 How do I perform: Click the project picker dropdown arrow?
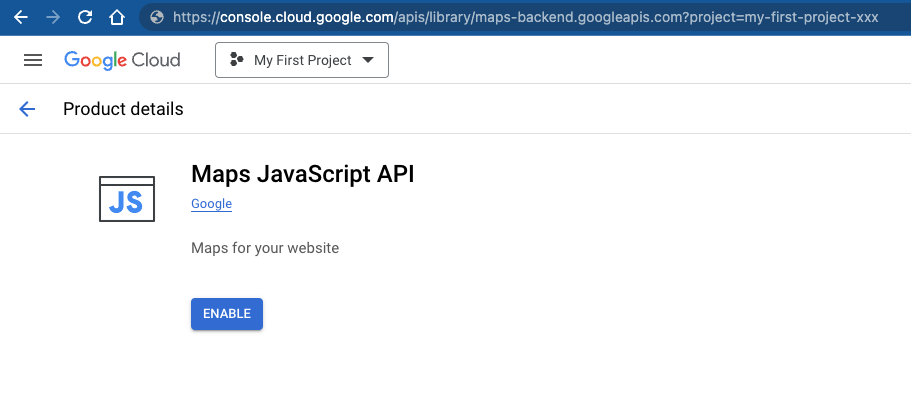[368, 60]
